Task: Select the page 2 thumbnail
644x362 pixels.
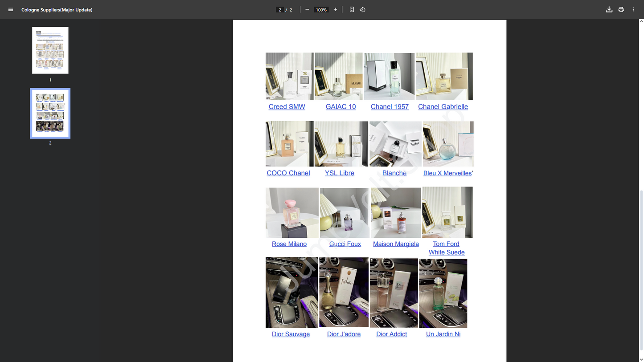Action: [x=50, y=113]
